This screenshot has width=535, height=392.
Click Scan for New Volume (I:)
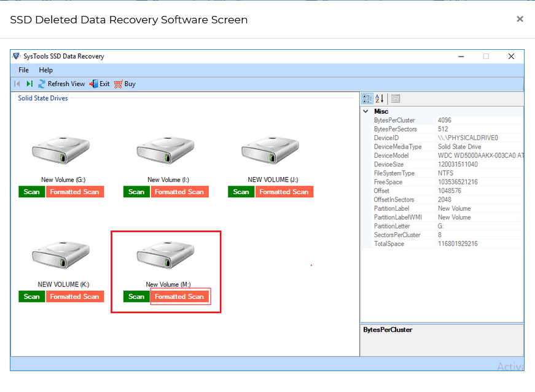[136, 192]
